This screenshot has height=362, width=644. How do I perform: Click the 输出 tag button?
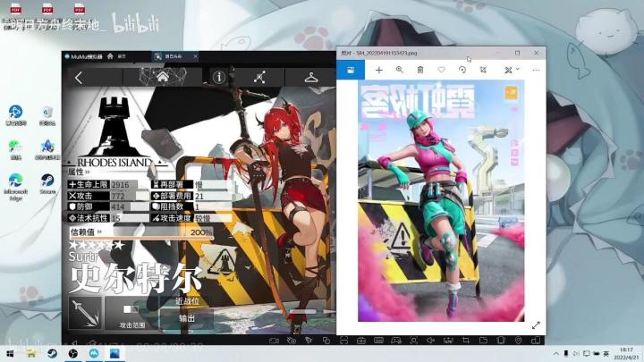pos(187,318)
